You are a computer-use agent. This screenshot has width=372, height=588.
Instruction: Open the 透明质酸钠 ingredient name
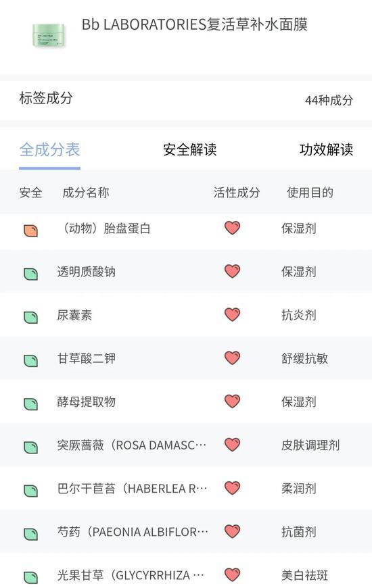pos(87,272)
